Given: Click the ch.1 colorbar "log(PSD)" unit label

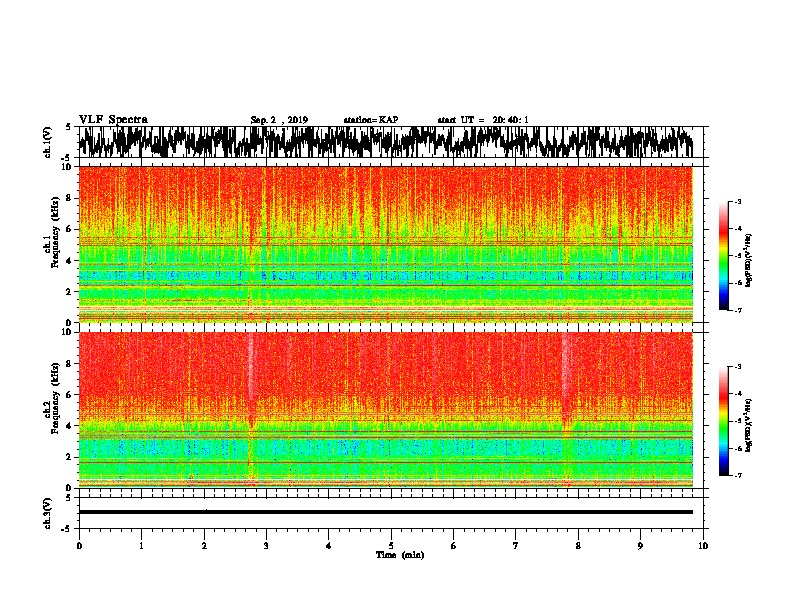Looking at the screenshot, I should coord(748,260).
